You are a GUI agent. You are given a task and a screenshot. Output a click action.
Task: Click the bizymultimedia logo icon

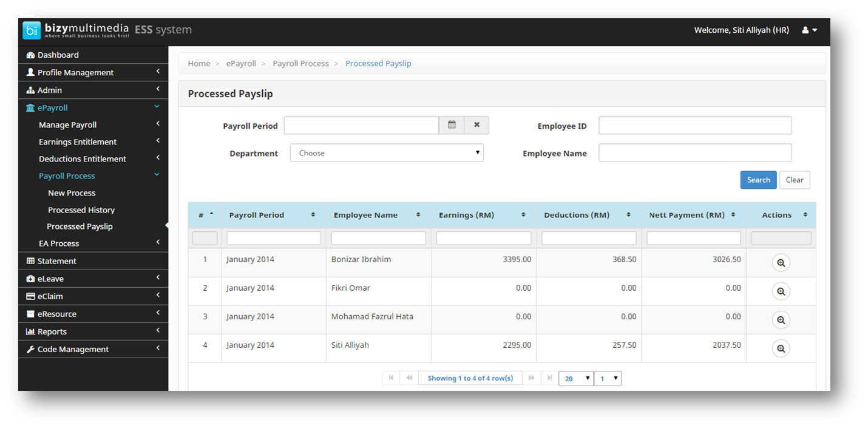pos(32,30)
